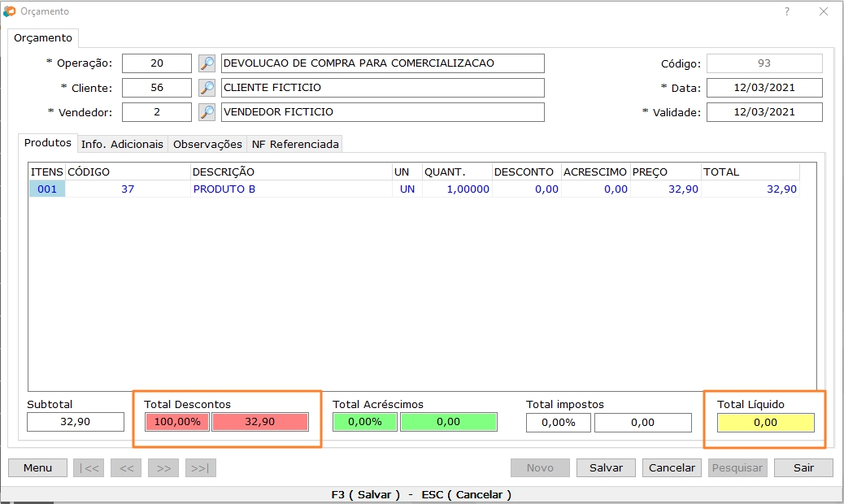The width and height of the screenshot is (844, 504).
Task: Select the PRODUTO B row in grid
Action: pyautogui.click(x=224, y=189)
